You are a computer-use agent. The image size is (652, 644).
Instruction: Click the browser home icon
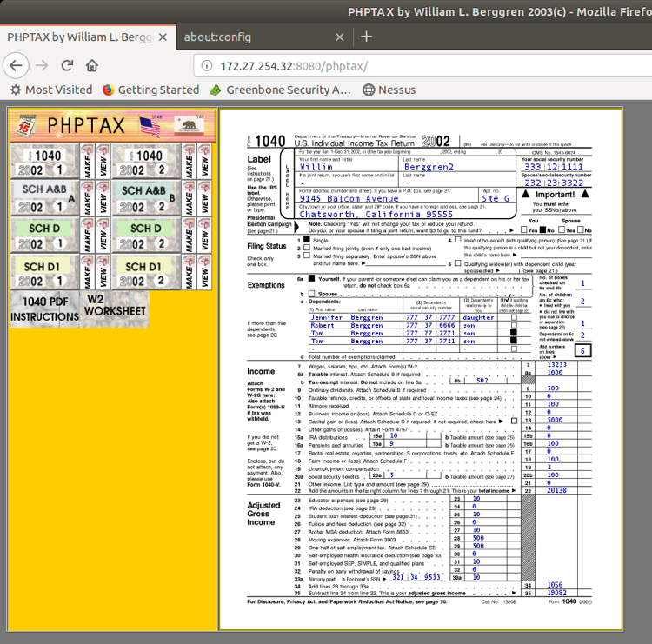(x=92, y=66)
